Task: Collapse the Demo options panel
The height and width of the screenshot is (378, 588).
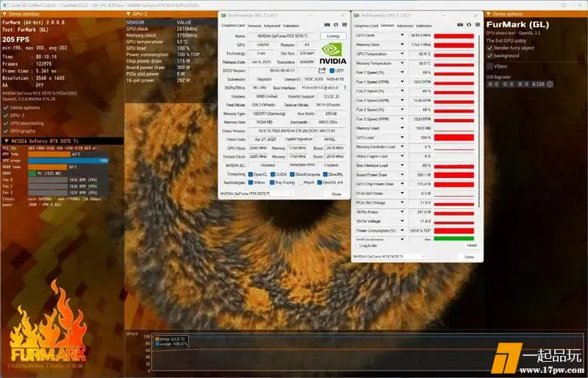Action: click(489, 14)
